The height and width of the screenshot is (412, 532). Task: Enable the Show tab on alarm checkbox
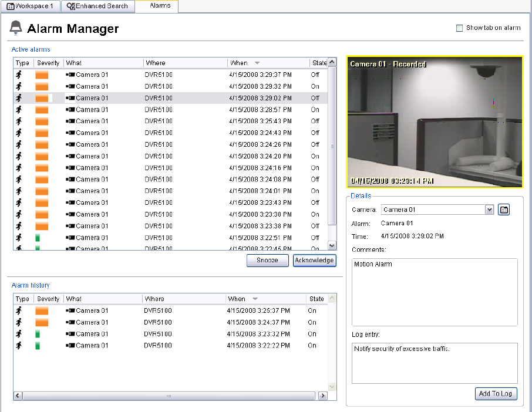pos(460,28)
